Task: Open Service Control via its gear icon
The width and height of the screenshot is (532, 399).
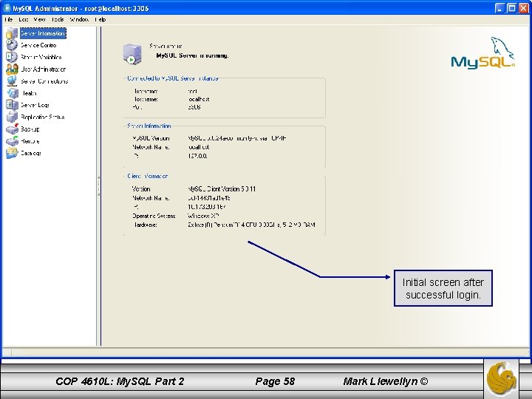Action: [12, 45]
